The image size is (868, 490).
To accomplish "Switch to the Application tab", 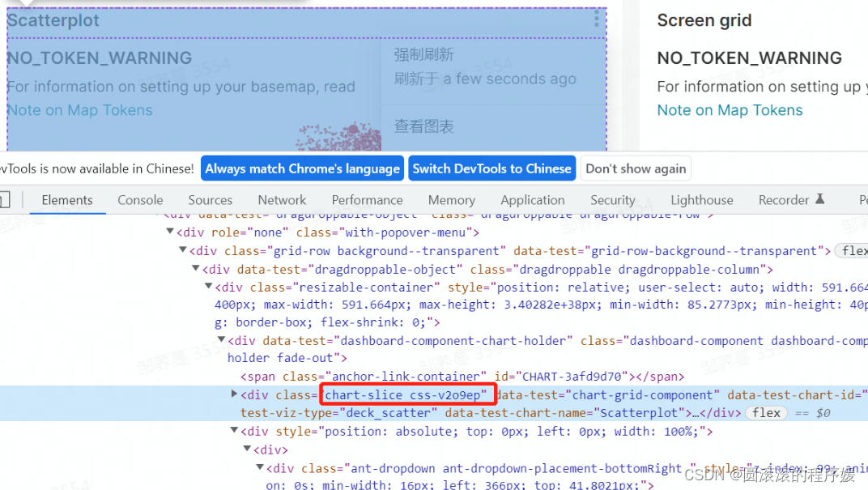I will click(x=533, y=200).
